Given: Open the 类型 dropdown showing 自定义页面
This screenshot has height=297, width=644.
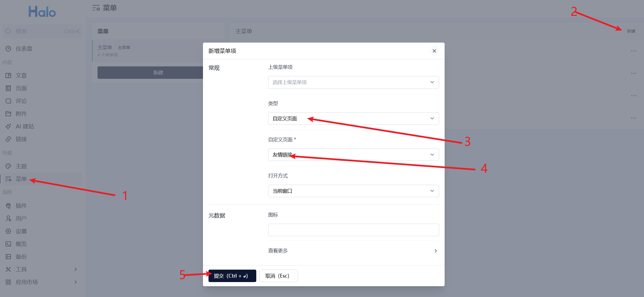Looking at the screenshot, I should (353, 119).
